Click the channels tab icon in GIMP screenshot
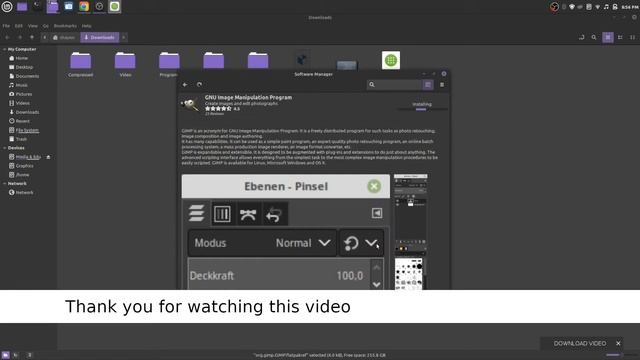Image resolution: width=640 pixels, height=360 pixels. [222, 213]
